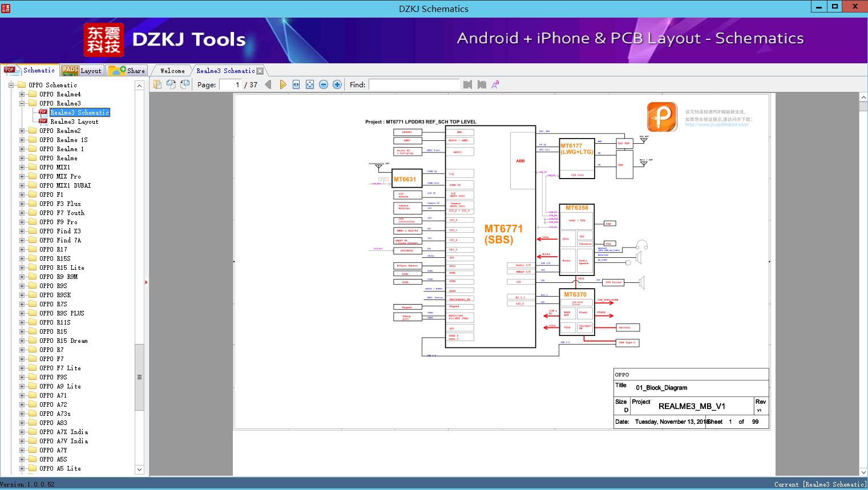The image size is (868, 490).
Task: Select the OPPO Realme 1 row
Action: click(62, 149)
